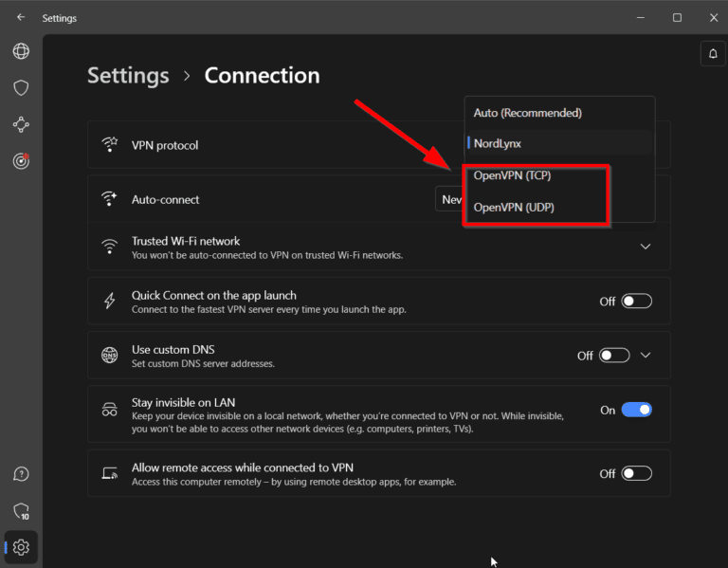Click the shield icon with number 10 badge
728x568 pixels.
coord(21,511)
